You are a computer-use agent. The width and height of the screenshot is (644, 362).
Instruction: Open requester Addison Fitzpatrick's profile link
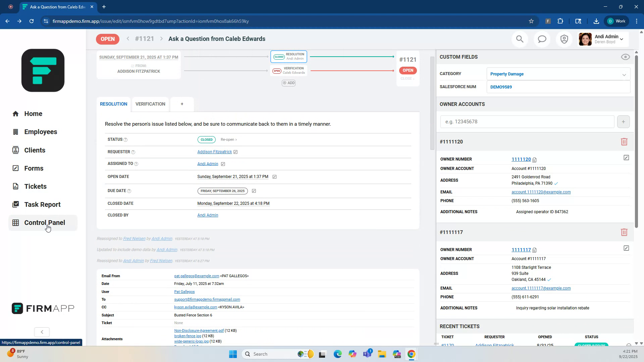(214, 152)
